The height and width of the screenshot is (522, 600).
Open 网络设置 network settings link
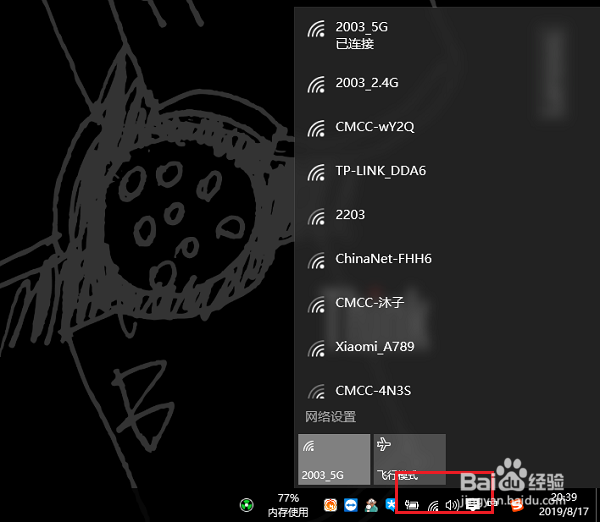coord(330,416)
